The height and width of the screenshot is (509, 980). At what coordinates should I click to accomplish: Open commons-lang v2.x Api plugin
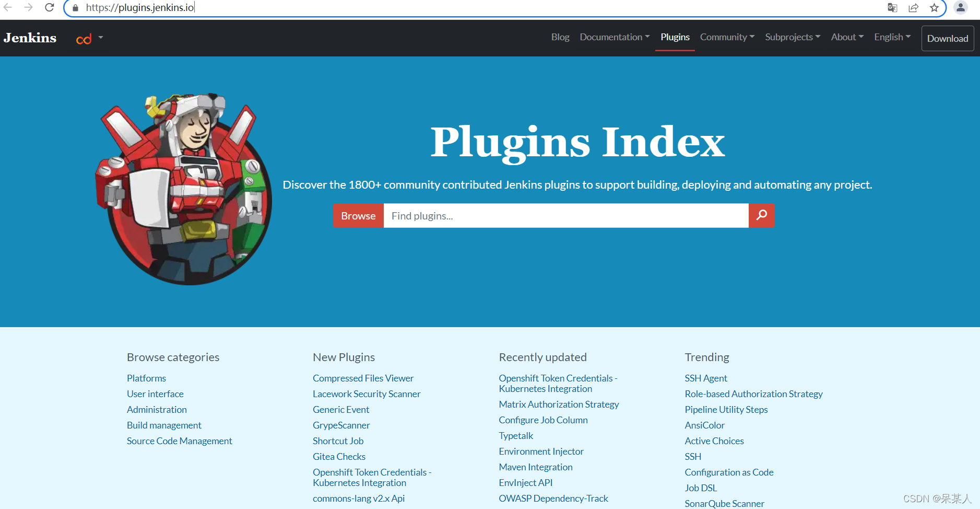click(x=359, y=498)
